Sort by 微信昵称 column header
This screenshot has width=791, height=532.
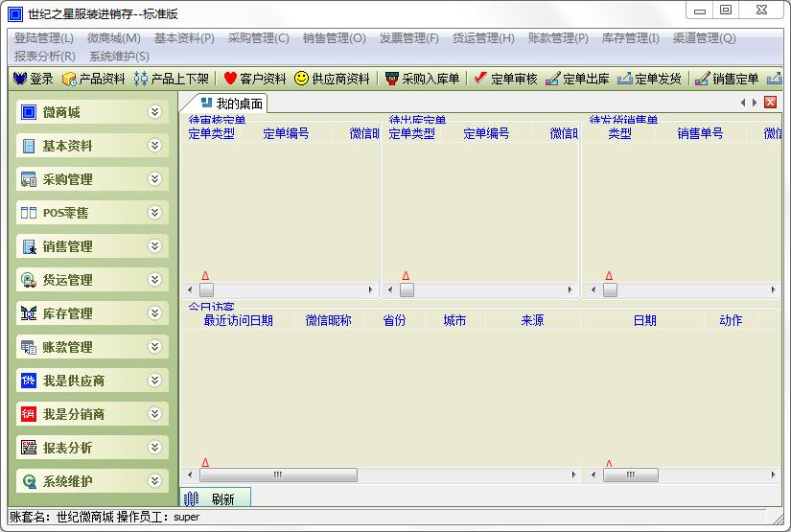click(x=329, y=320)
